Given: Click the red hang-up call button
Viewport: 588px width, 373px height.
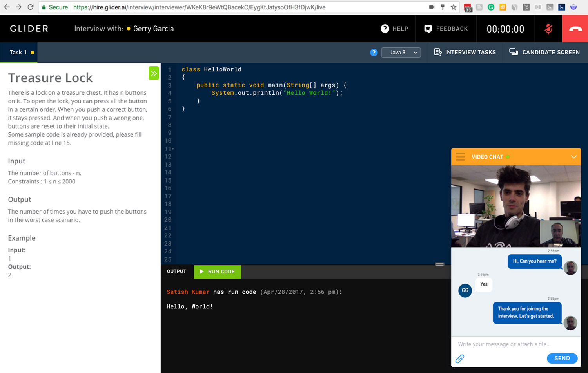Looking at the screenshot, I should pyautogui.click(x=575, y=29).
